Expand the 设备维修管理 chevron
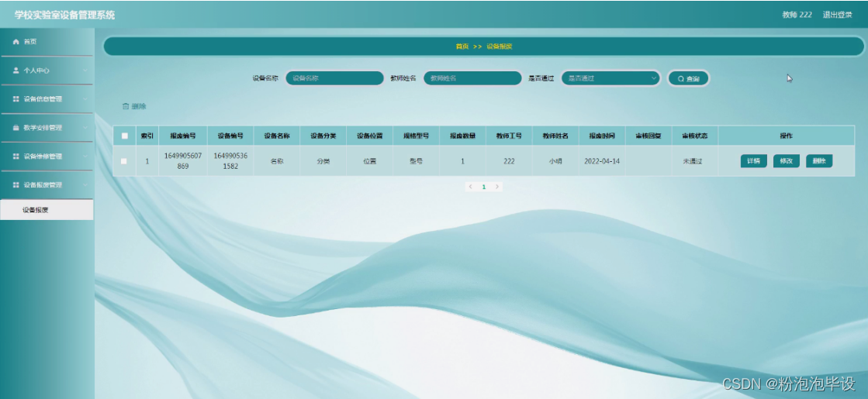 85,157
